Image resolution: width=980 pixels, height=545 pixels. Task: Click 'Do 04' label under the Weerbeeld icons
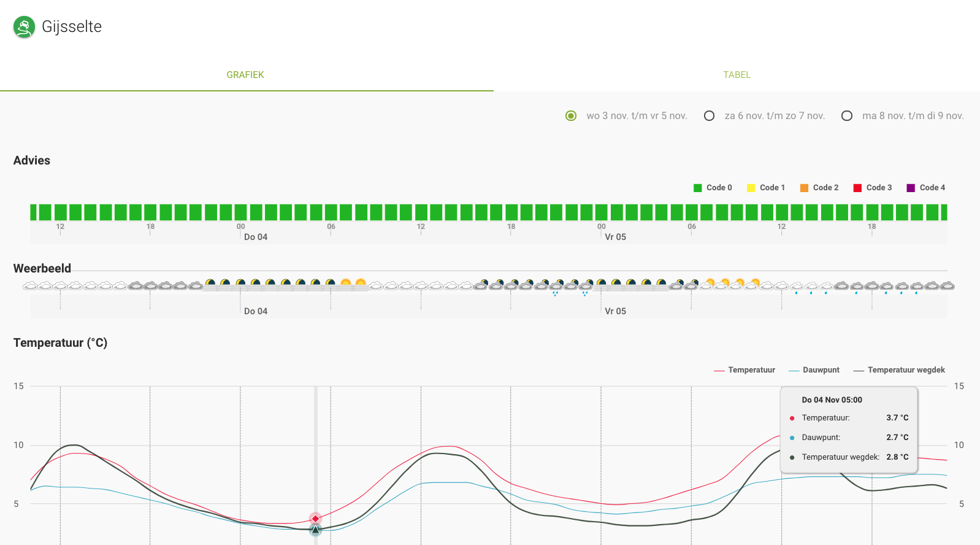tap(256, 311)
